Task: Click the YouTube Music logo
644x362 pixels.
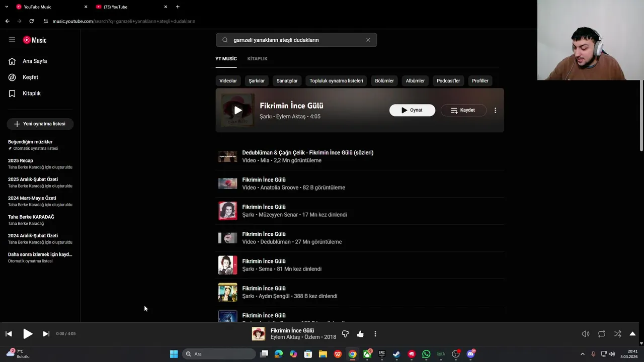Action: click(x=35, y=40)
